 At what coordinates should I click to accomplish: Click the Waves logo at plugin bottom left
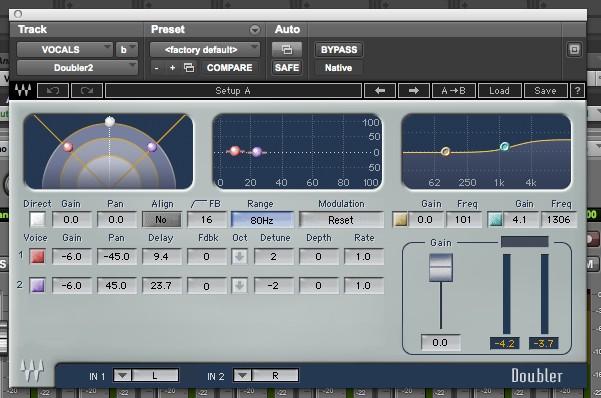coord(32,370)
